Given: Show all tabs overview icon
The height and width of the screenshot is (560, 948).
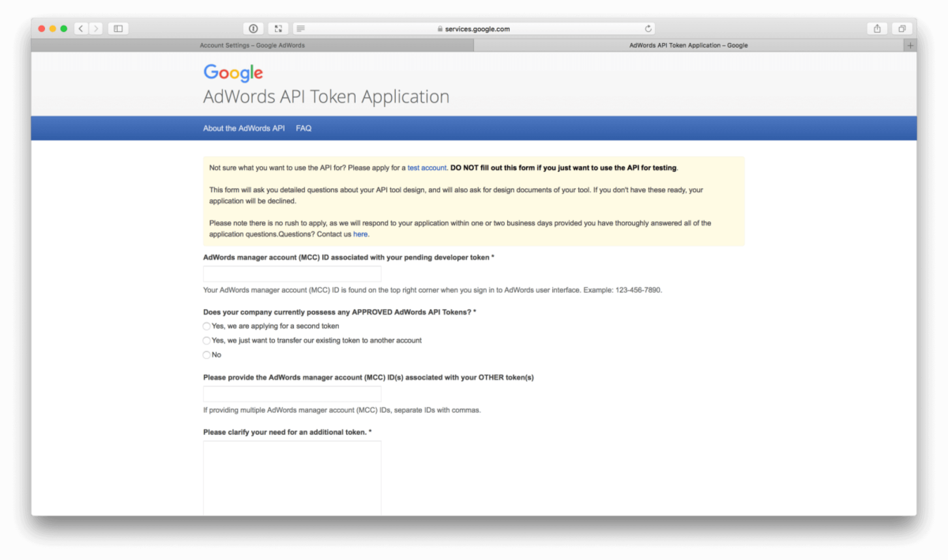Looking at the screenshot, I should tap(902, 28).
